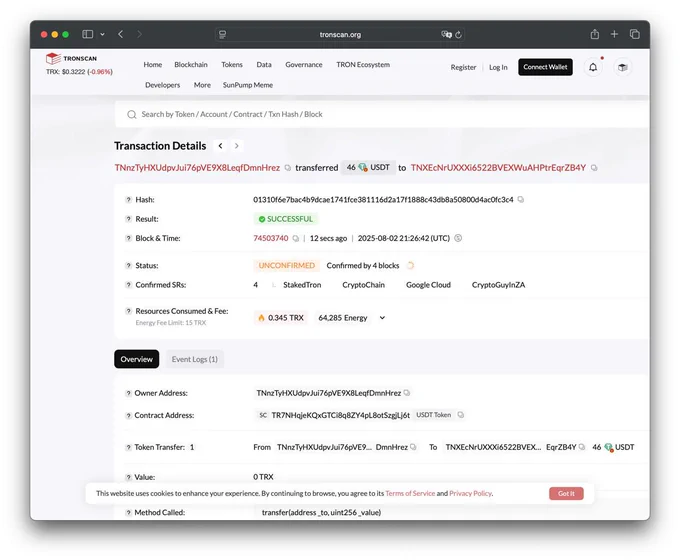
Task: Open the Home menu
Action: point(153,65)
